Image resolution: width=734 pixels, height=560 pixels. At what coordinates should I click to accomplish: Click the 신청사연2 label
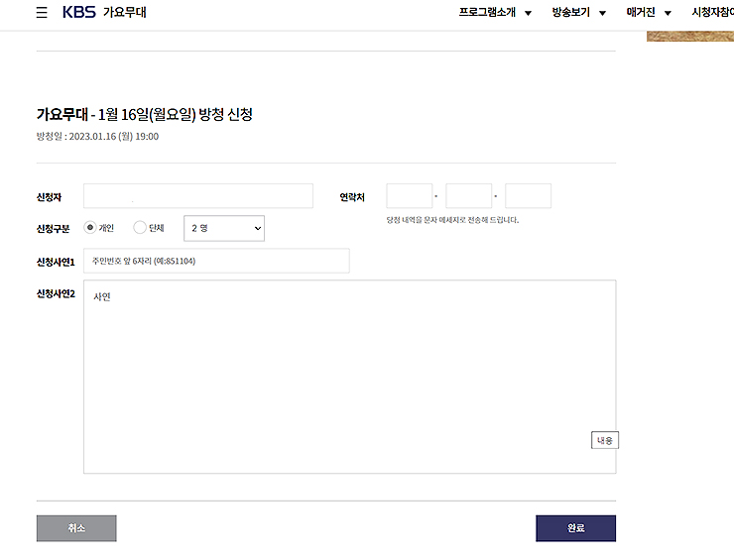coord(56,293)
